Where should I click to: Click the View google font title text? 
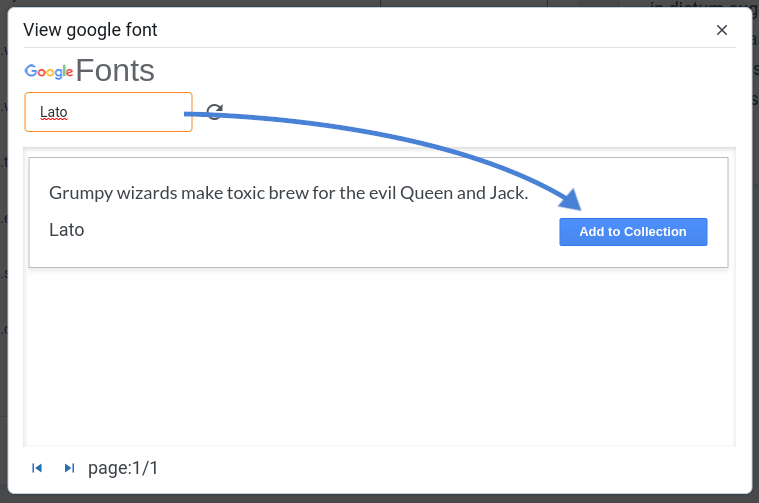click(90, 30)
